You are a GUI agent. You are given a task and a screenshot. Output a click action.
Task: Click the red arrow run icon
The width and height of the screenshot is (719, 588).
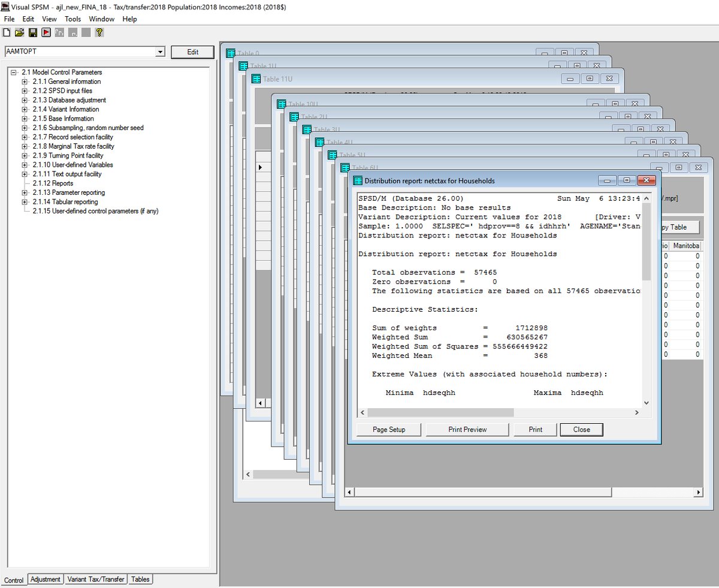(x=46, y=32)
